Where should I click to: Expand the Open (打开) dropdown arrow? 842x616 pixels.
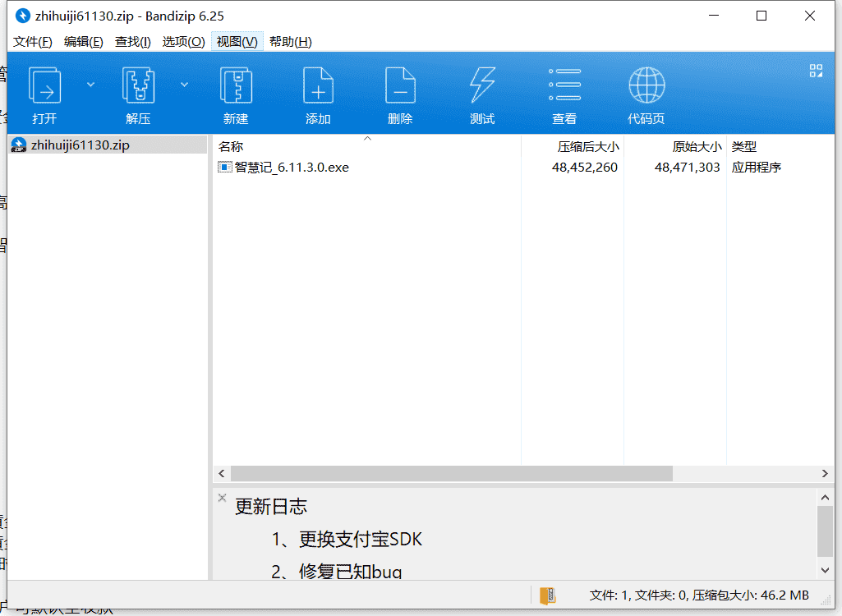(90, 85)
